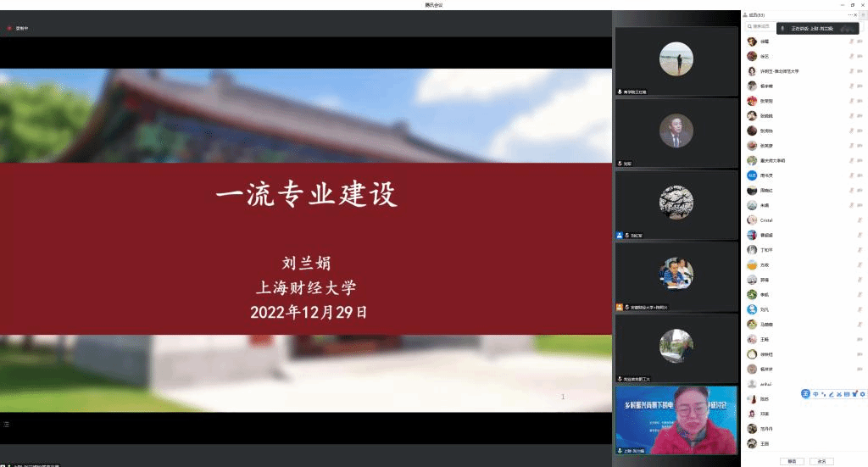Switch input language with the 中 icon

coord(816,394)
